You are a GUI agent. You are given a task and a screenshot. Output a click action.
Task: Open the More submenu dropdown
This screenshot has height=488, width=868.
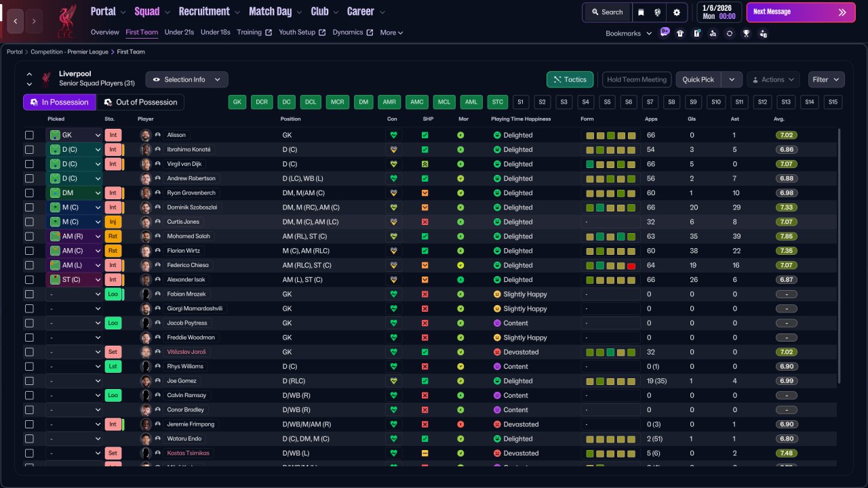(x=391, y=33)
